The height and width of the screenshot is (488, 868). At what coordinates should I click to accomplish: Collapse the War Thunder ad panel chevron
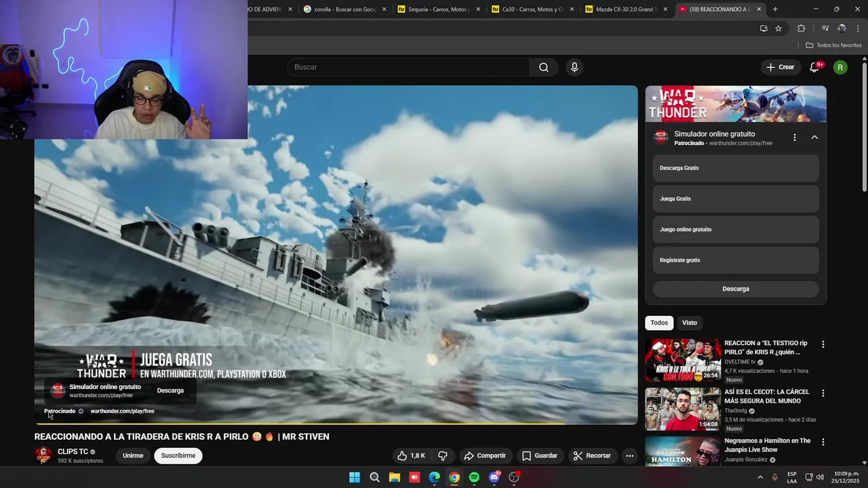tap(814, 138)
